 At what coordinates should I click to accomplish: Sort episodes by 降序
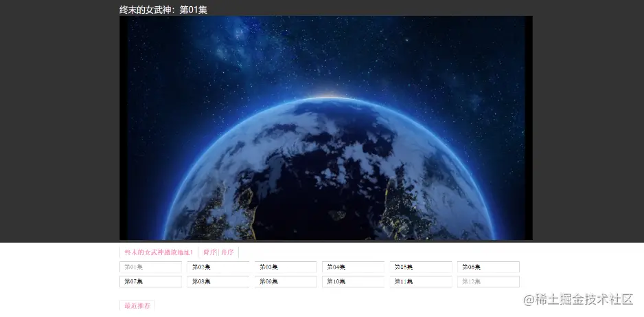[x=210, y=252]
